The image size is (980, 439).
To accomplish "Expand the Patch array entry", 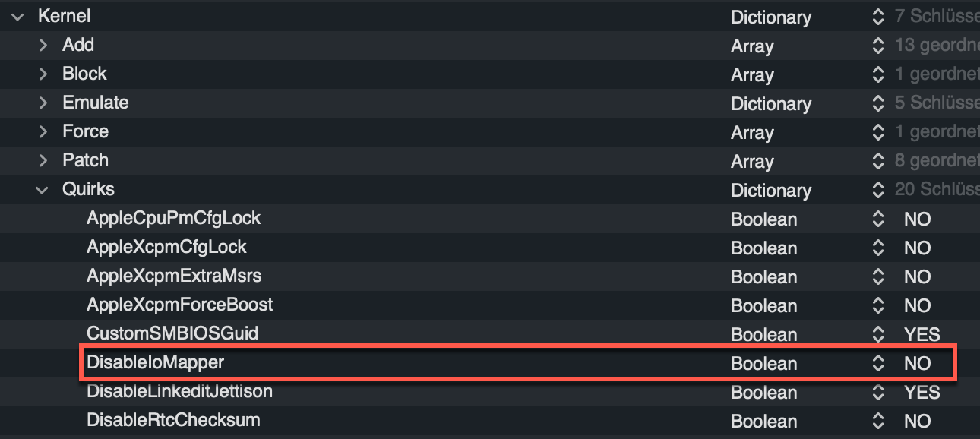I will pyautogui.click(x=43, y=161).
